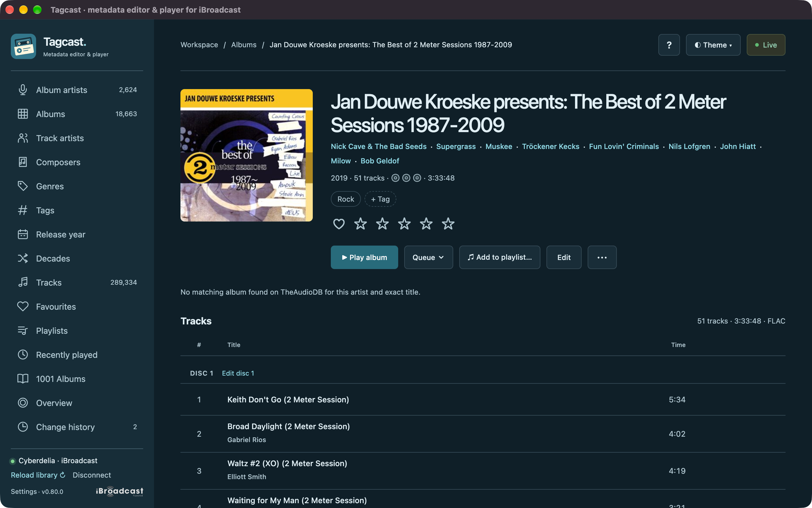Open Album artists microphone icon
812x508 pixels.
[x=23, y=90]
